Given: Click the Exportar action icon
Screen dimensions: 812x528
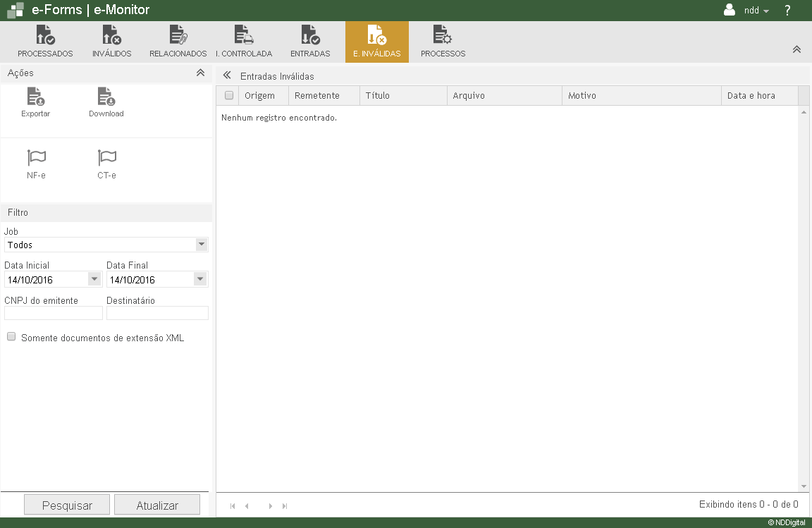Looking at the screenshot, I should point(35,97).
